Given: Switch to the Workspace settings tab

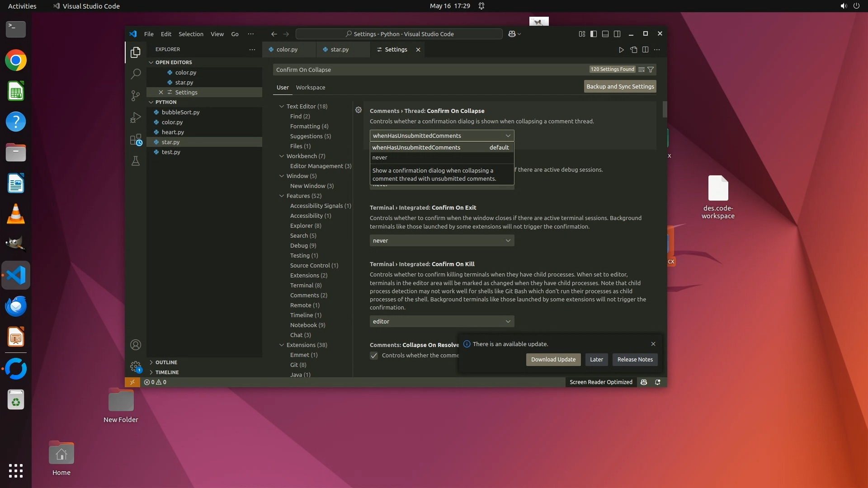Looking at the screenshot, I should pyautogui.click(x=310, y=88).
